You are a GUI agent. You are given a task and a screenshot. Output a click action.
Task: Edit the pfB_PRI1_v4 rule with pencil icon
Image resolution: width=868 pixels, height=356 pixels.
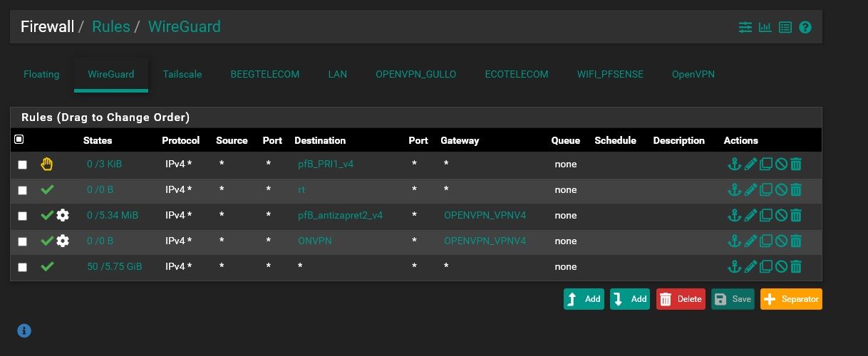point(750,164)
